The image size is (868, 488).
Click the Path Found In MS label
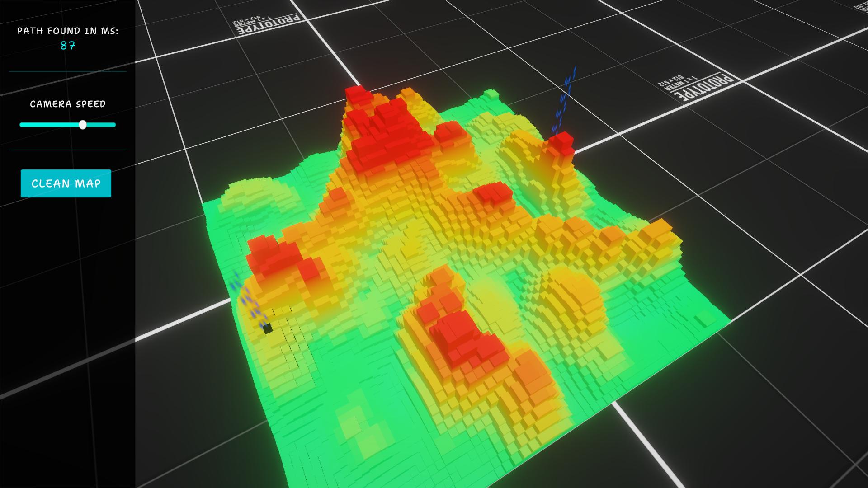pyautogui.click(x=68, y=31)
